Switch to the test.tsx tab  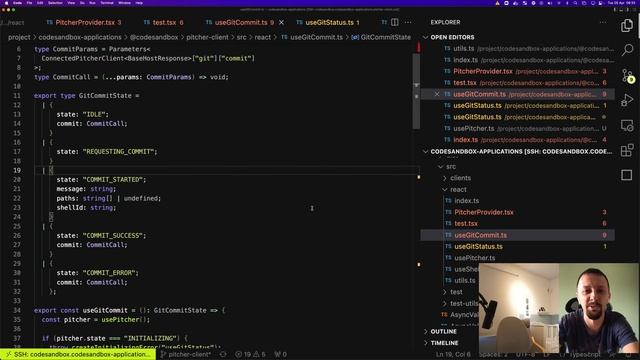click(164, 22)
